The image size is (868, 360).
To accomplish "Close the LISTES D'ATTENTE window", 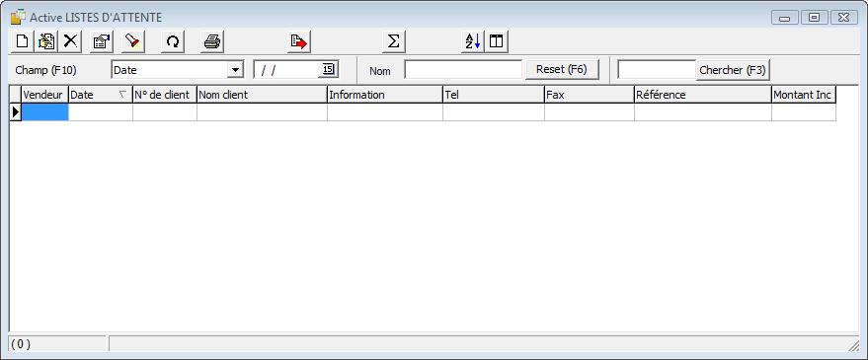I will (x=843, y=18).
